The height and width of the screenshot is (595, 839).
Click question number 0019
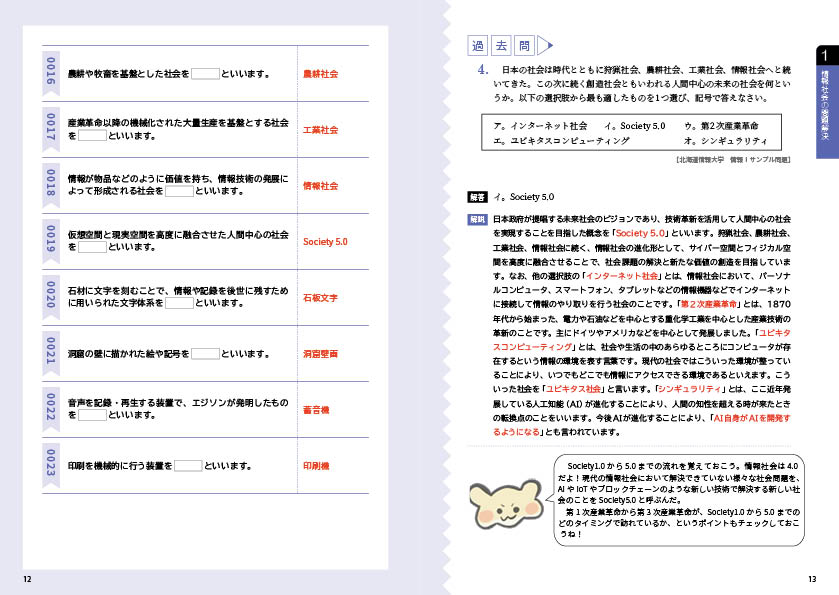[x=51, y=239]
